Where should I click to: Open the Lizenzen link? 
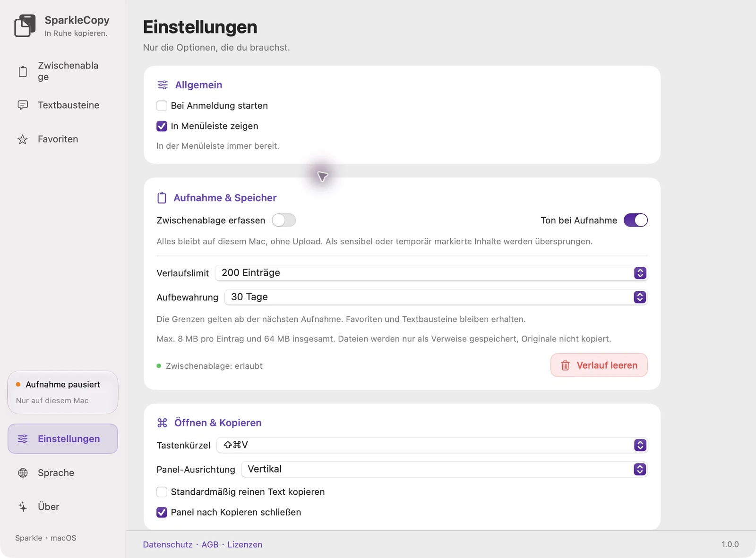(245, 545)
